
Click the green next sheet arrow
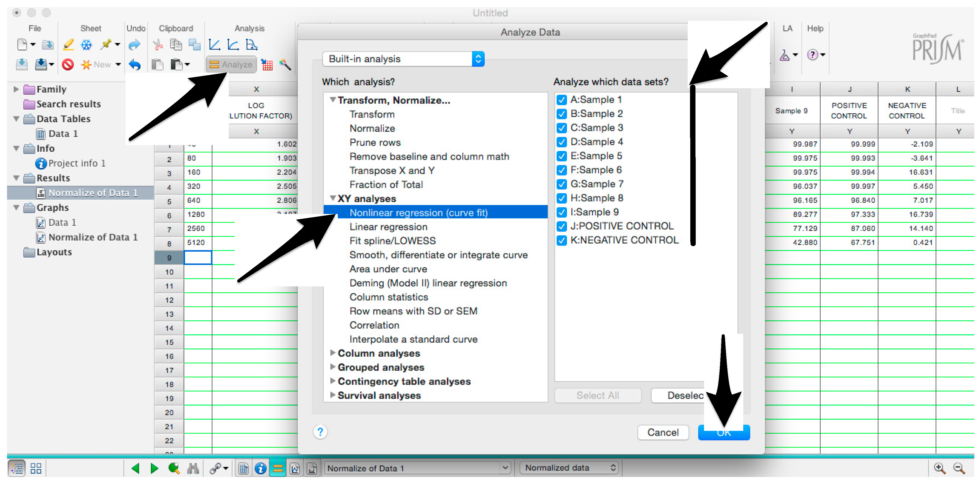[154, 468]
